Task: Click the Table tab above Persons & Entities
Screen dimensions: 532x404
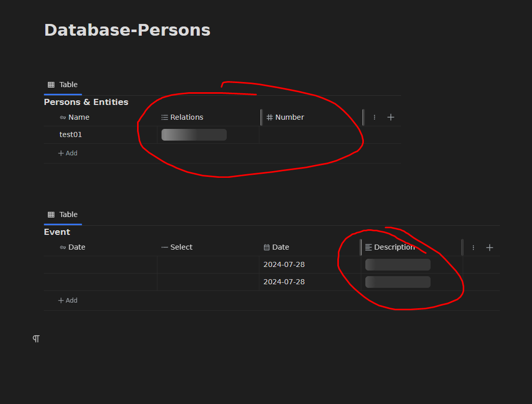Action: pyautogui.click(x=63, y=85)
